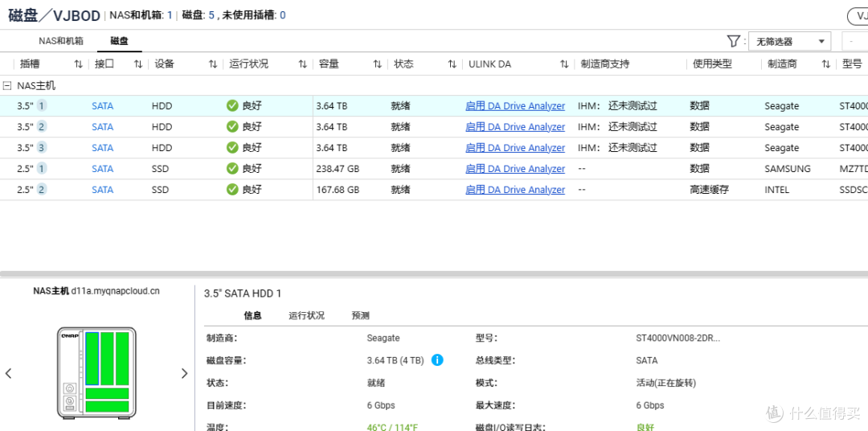Select the highlighted first drive bay in NAS image
Image resolution: width=868 pixels, height=431 pixels.
click(92, 359)
